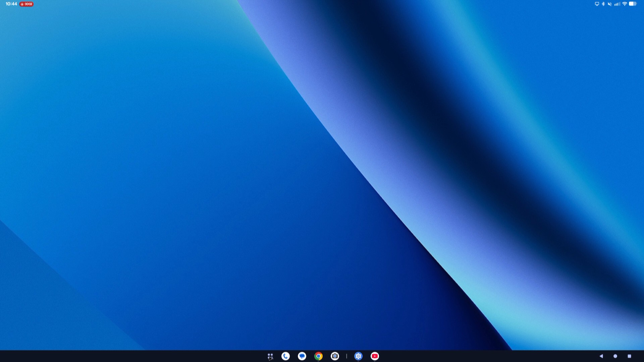
Task: Tap the clock to expand notifications
Action: [11, 4]
